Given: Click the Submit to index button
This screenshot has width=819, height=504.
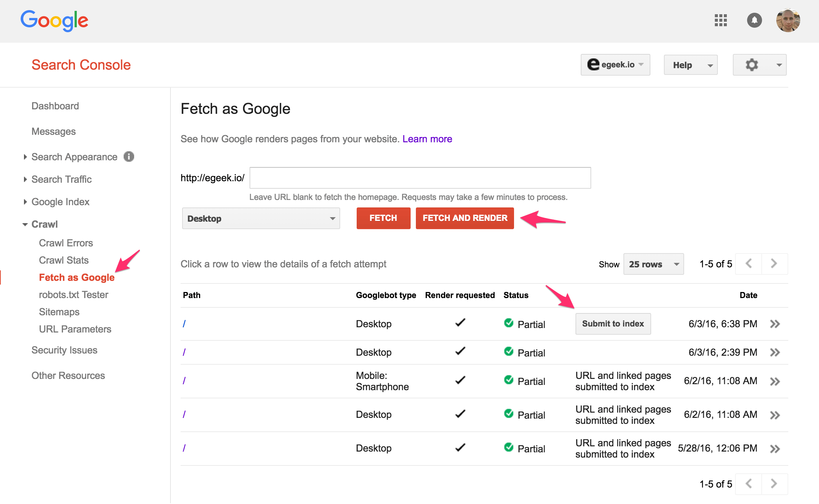Looking at the screenshot, I should tap(613, 324).
